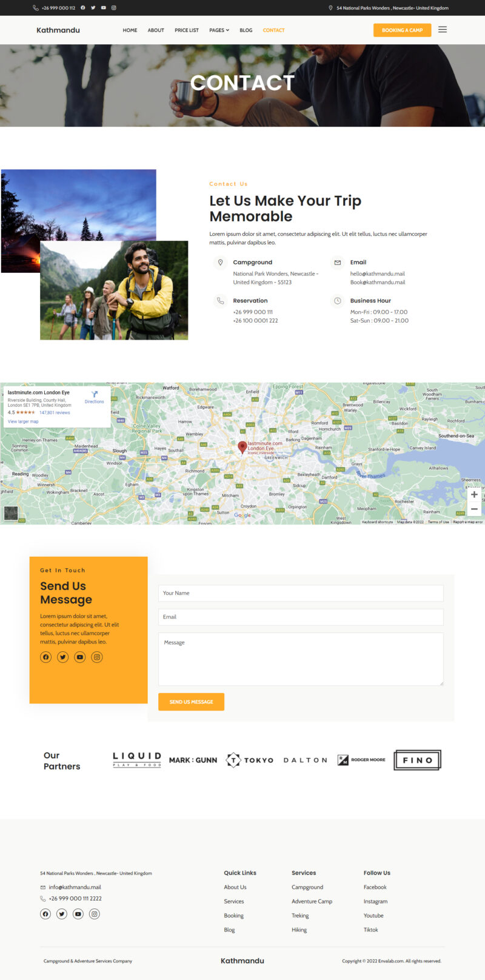
Task: Go to the Price List page
Action: point(187,30)
